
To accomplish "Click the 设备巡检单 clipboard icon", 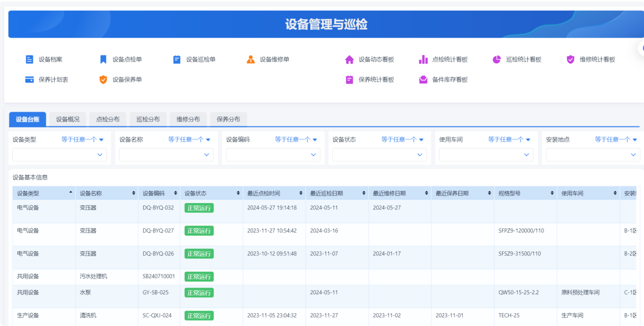I will [x=177, y=60].
